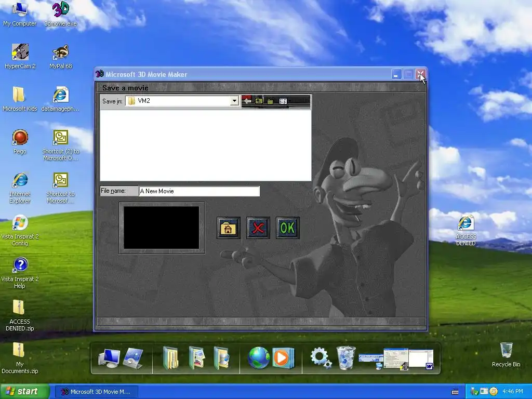The height and width of the screenshot is (399, 532).
Task: Click Microsoft 3D Movie M... taskbar button
Action: click(x=96, y=392)
